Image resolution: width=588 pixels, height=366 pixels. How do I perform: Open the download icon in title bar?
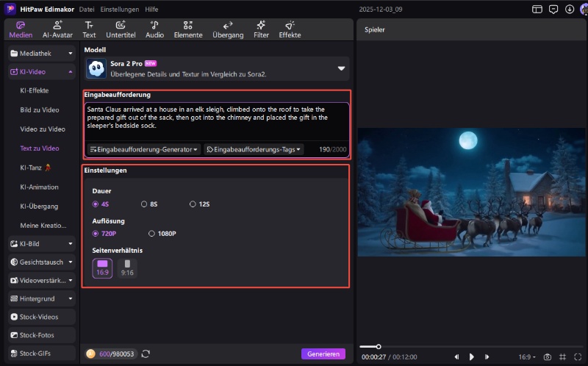(569, 10)
